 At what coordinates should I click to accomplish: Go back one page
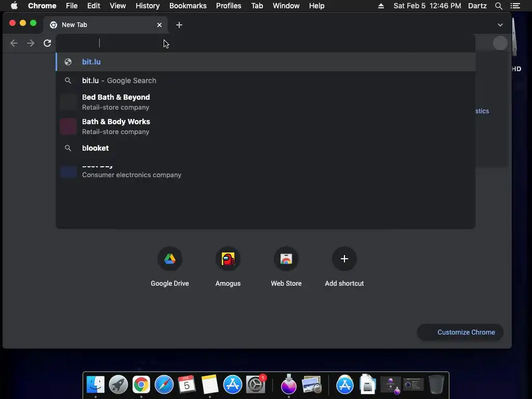tap(14, 43)
